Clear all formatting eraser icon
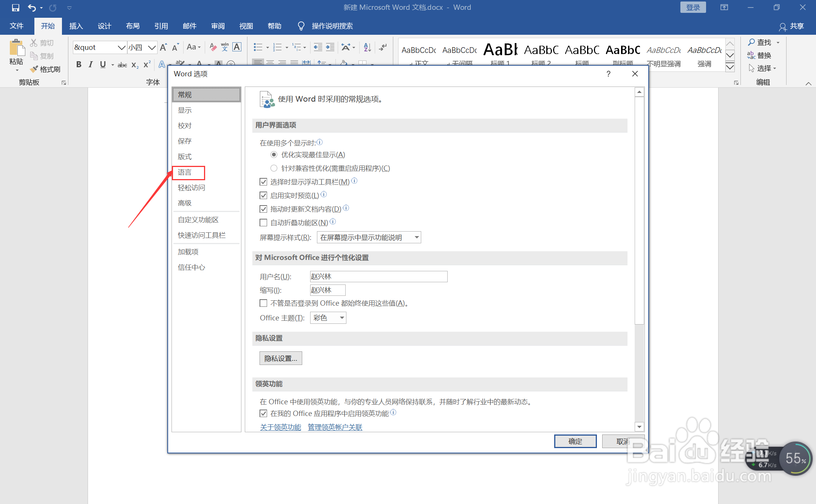The height and width of the screenshot is (504, 816). (x=213, y=47)
